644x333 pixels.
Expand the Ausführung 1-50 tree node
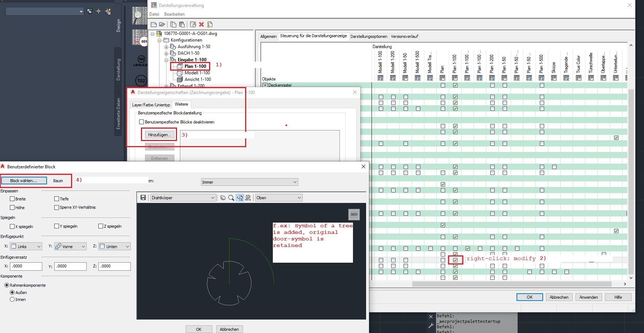(x=167, y=47)
